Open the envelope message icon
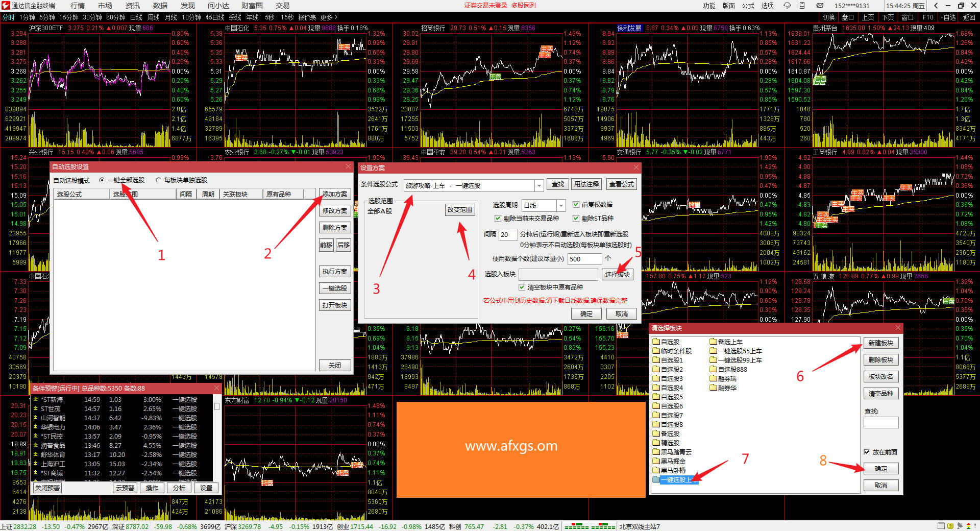This screenshot has height=531, width=980. point(819,6)
